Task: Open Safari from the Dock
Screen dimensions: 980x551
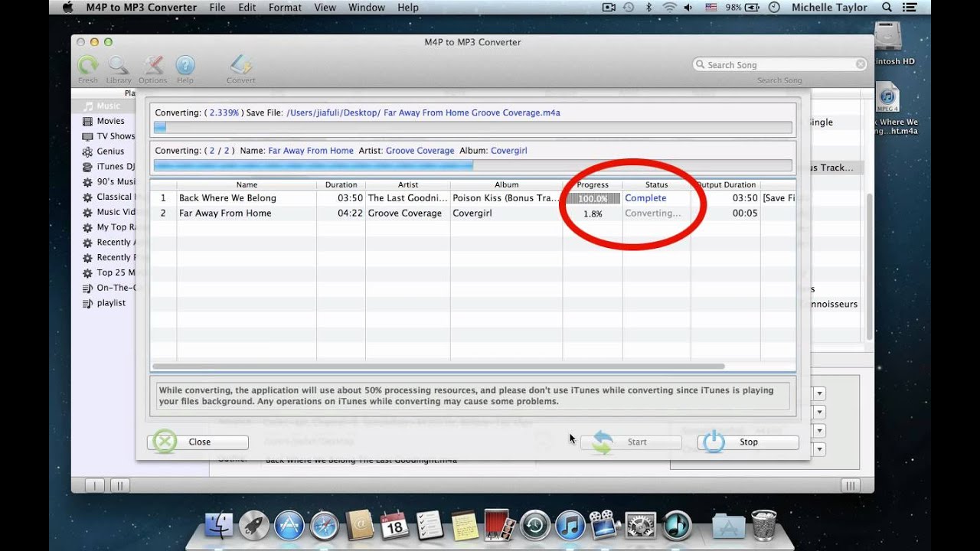Action: (x=325, y=527)
